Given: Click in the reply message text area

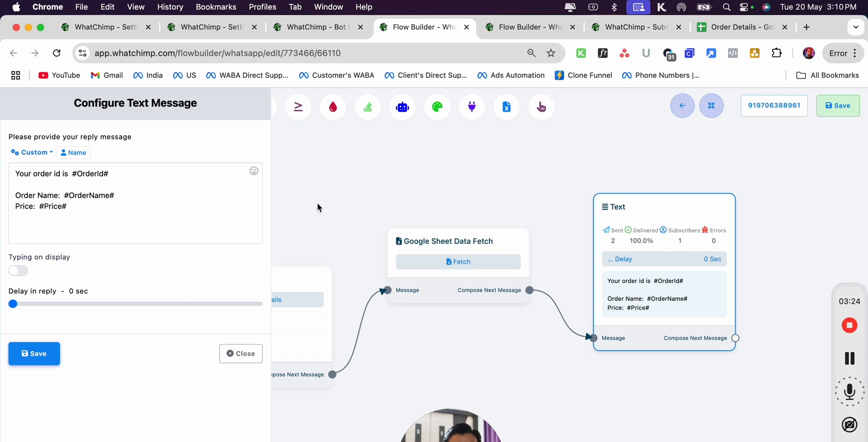Looking at the screenshot, I should tap(135, 203).
